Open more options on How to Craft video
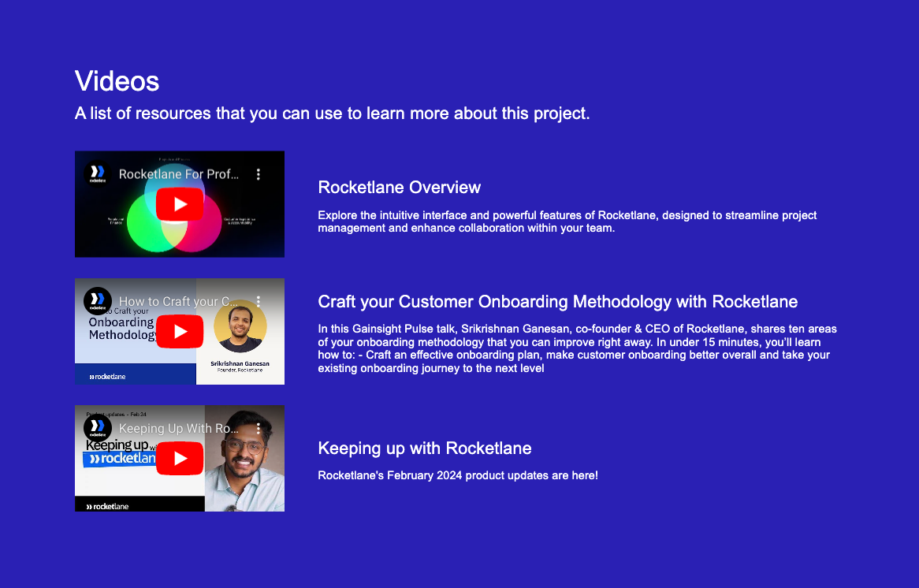The height and width of the screenshot is (588, 919). pyautogui.click(x=258, y=301)
